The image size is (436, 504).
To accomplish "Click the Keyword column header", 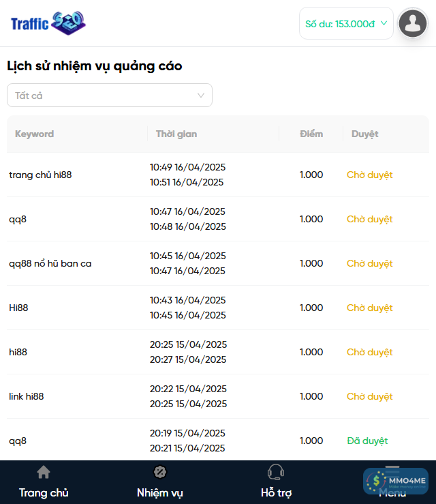I will click(34, 134).
